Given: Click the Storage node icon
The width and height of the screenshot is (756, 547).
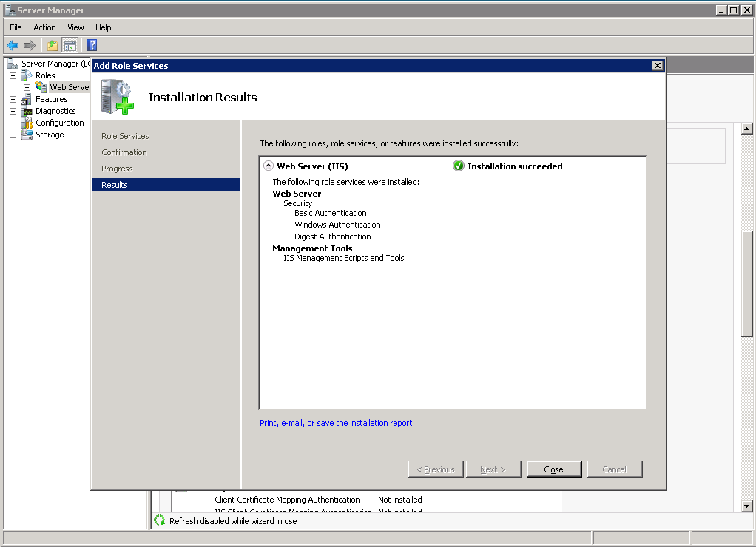Looking at the screenshot, I should (x=27, y=135).
